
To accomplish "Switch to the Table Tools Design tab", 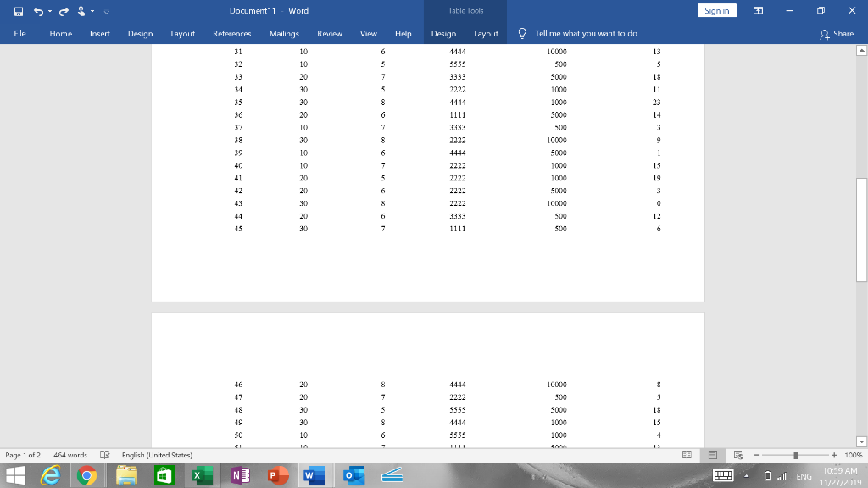I will click(x=444, y=34).
